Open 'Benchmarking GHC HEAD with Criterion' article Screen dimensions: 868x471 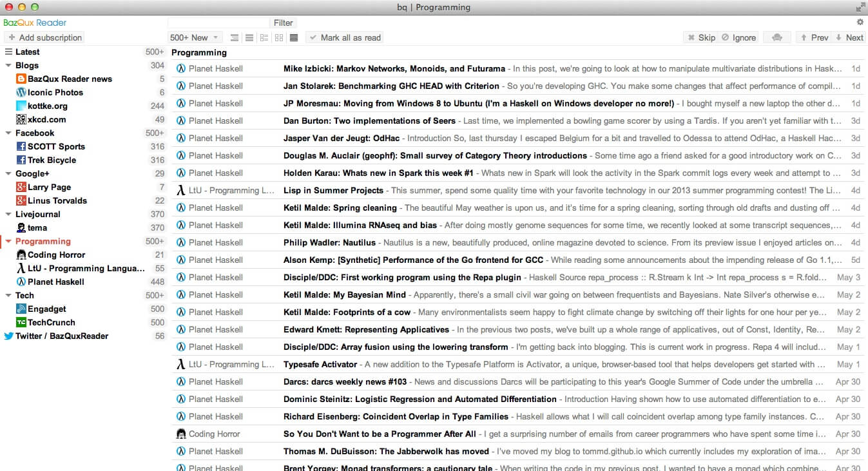[391, 86]
